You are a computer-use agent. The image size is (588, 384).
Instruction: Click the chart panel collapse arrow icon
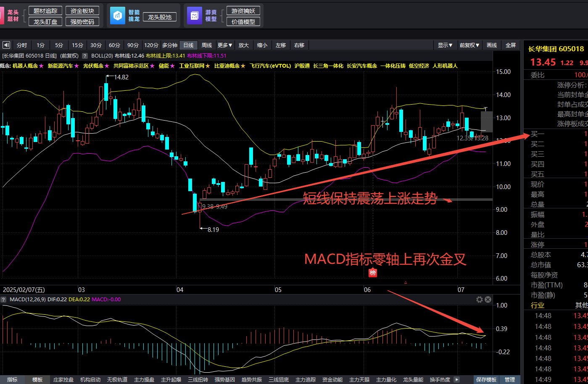click(x=6, y=45)
